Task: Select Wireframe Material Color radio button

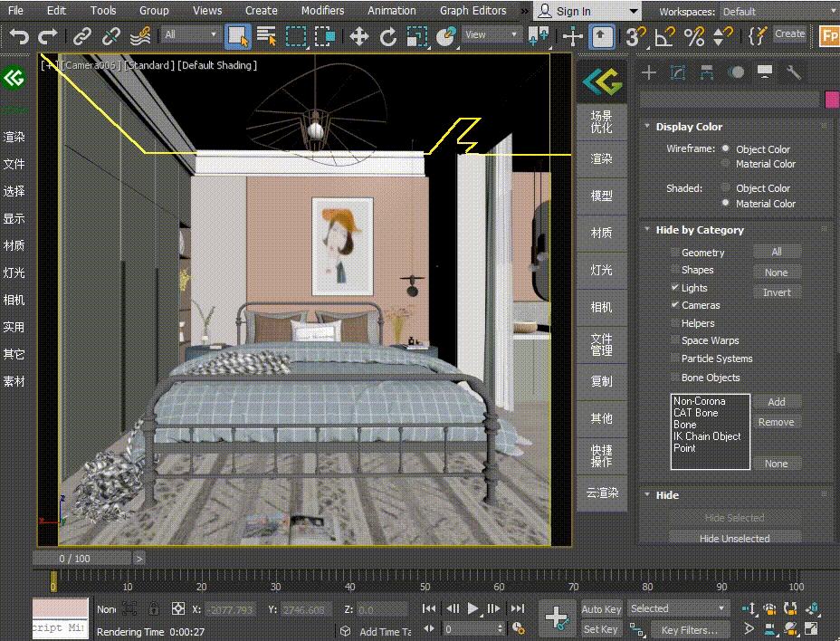Action: 726,164
